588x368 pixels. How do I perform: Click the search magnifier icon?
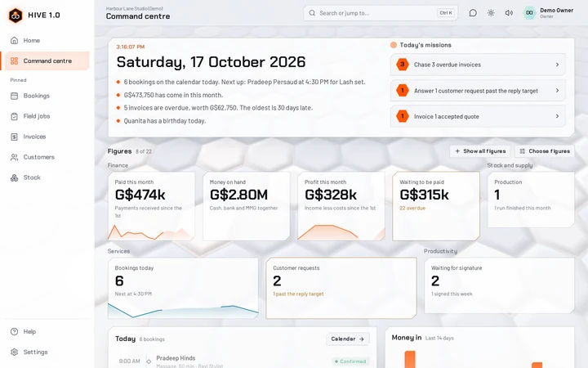pos(312,13)
